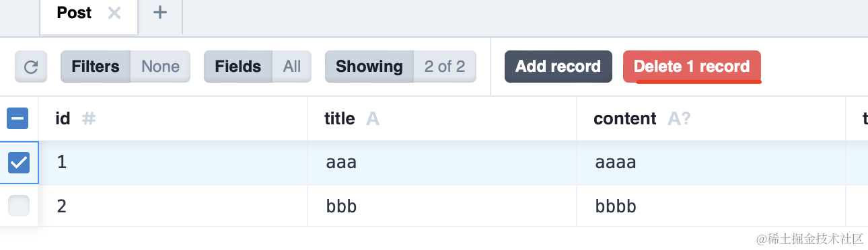Click the Add record button
Screen dimensions: 868x250
coord(558,67)
